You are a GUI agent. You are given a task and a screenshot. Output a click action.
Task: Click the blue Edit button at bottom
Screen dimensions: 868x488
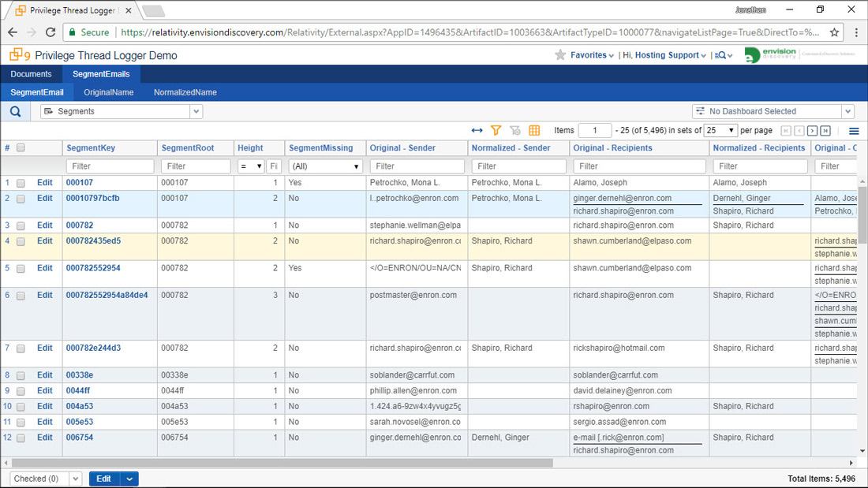click(x=104, y=479)
